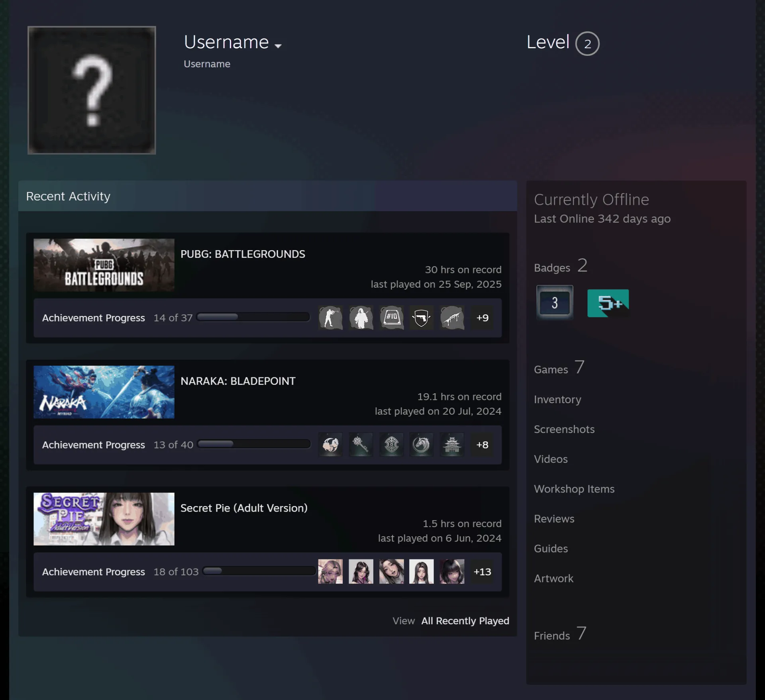Open the Friends list link
Viewport: 765px width, 700px height.
click(x=560, y=633)
